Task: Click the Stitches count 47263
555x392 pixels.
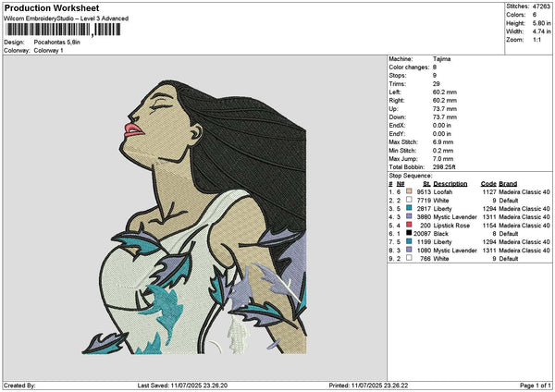Action: coord(542,6)
